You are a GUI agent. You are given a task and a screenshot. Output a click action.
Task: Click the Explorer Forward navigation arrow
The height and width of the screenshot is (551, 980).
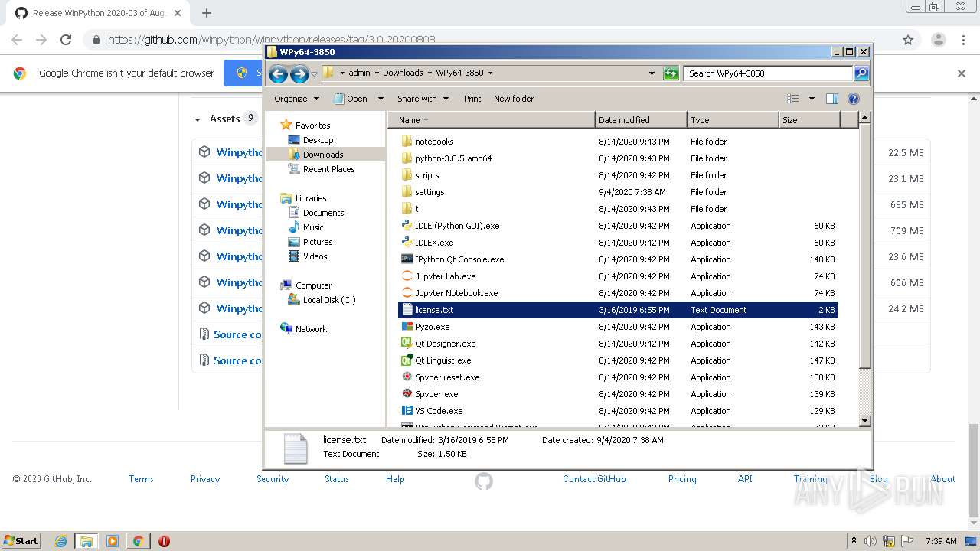tap(299, 73)
